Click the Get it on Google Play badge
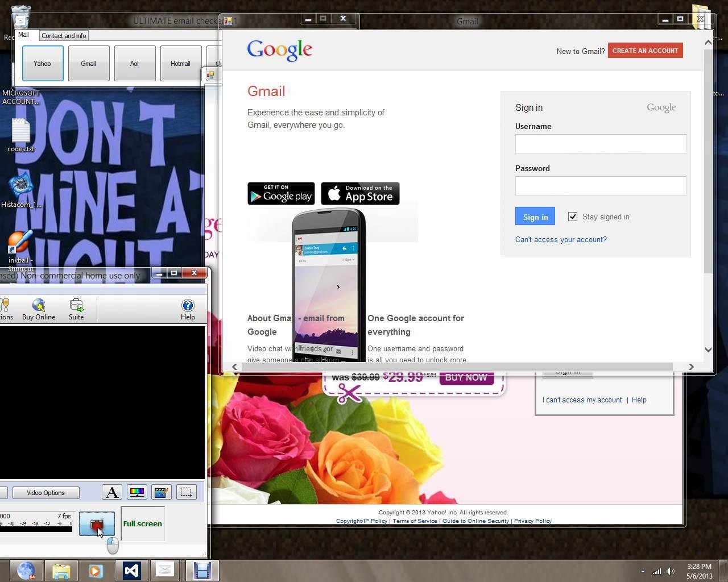The width and height of the screenshot is (728, 582). (x=281, y=193)
